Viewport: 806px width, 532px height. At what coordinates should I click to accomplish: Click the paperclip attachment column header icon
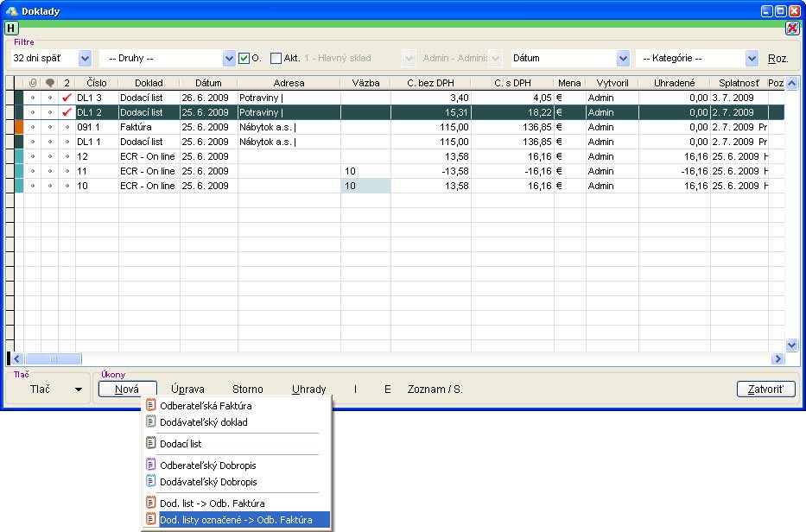coord(33,83)
